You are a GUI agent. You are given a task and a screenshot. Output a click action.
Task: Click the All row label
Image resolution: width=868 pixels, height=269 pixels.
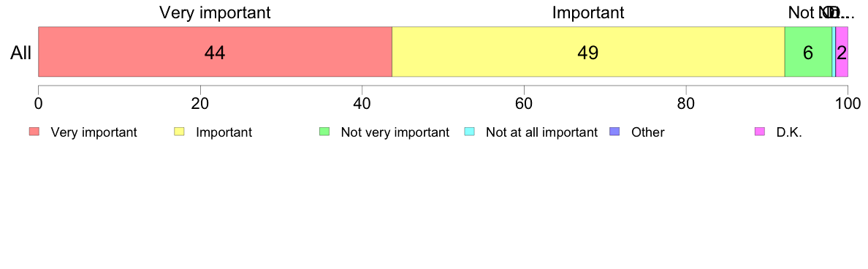tap(20, 53)
